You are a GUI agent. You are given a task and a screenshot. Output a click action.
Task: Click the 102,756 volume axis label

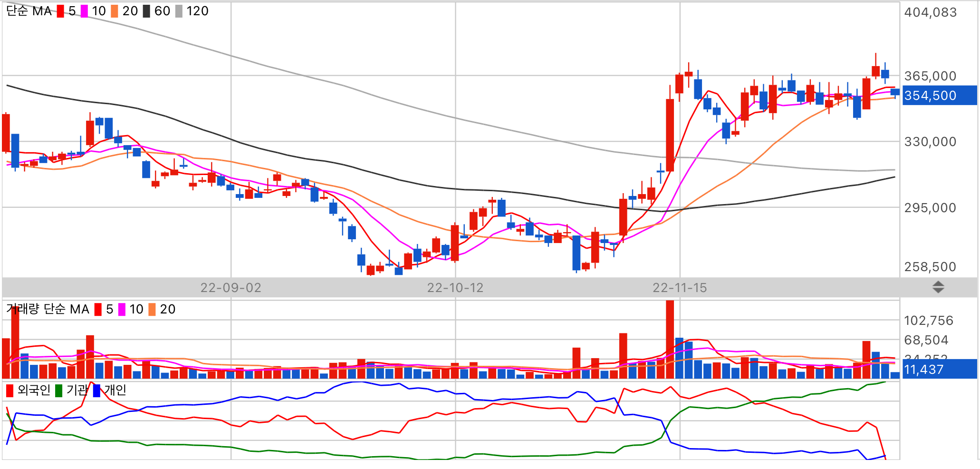click(x=929, y=321)
